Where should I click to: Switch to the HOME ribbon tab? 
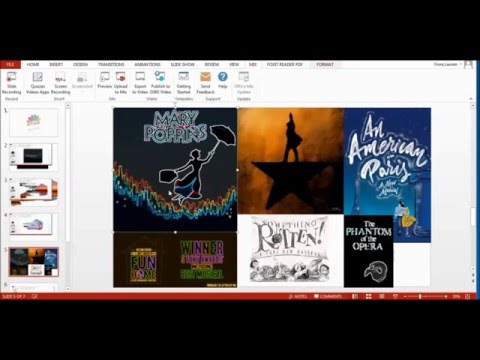[x=33, y=64]
